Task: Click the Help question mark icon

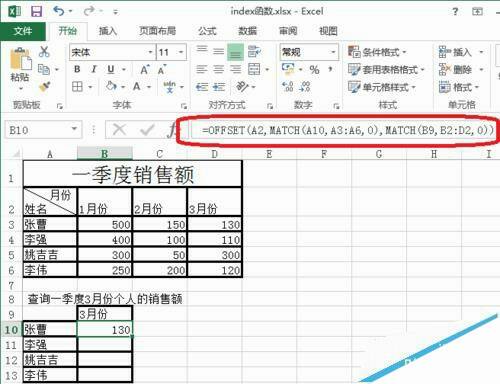Action: coord(455,12)
